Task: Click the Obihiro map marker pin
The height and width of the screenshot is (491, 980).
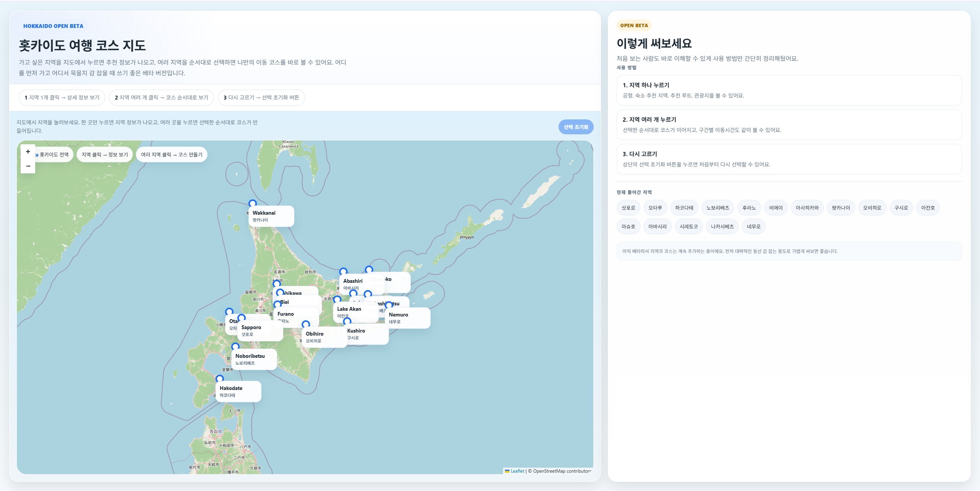Action: coord(305,324)
